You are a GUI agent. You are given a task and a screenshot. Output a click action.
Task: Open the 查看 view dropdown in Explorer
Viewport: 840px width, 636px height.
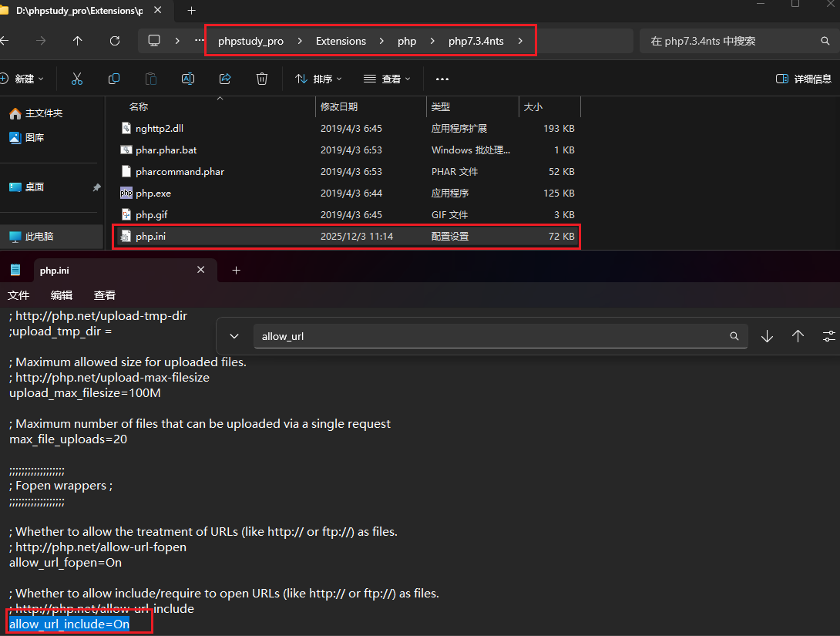pos(387,79)
